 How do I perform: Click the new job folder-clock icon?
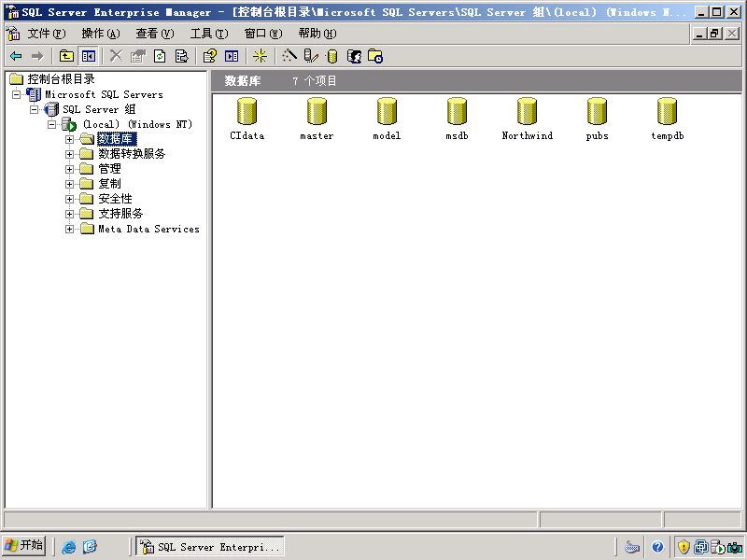point(375,57)
